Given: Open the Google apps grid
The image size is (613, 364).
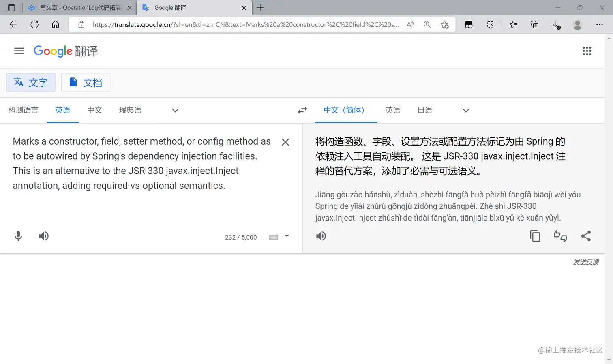Looking at the screenshot, I should 587,51.
